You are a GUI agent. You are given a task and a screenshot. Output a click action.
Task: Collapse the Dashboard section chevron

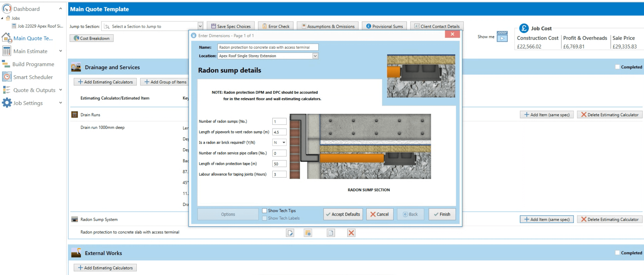[x=61, y=8]
